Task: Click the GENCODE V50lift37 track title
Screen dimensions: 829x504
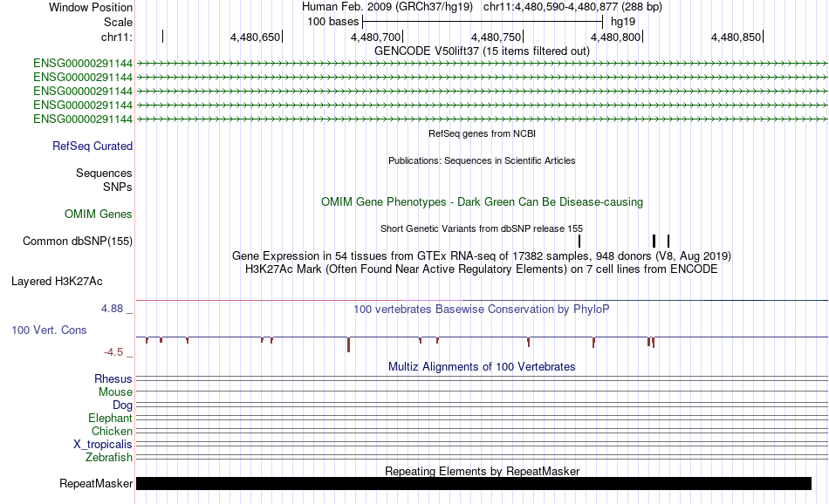Action: click(x=482, y=51)
